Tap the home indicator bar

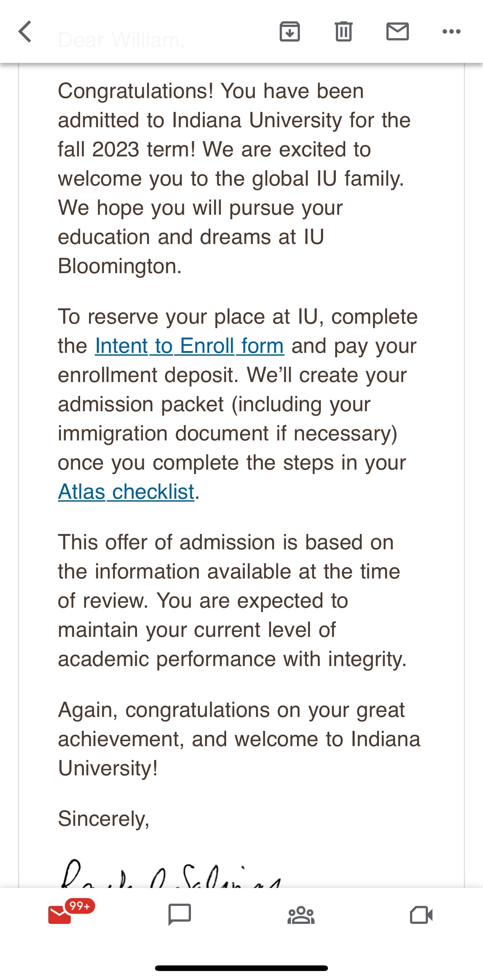[241, 968]
